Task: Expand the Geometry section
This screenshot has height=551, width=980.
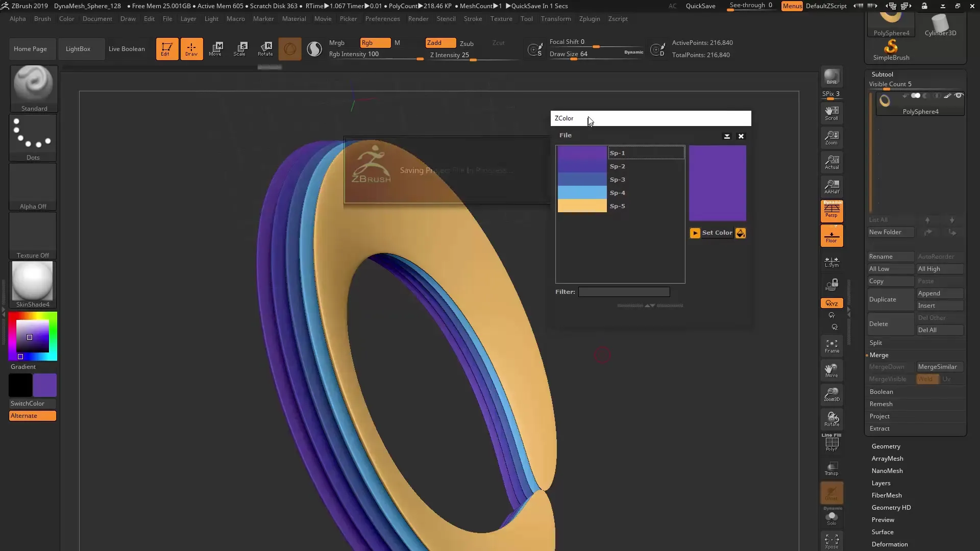Action: coord(886,446)
